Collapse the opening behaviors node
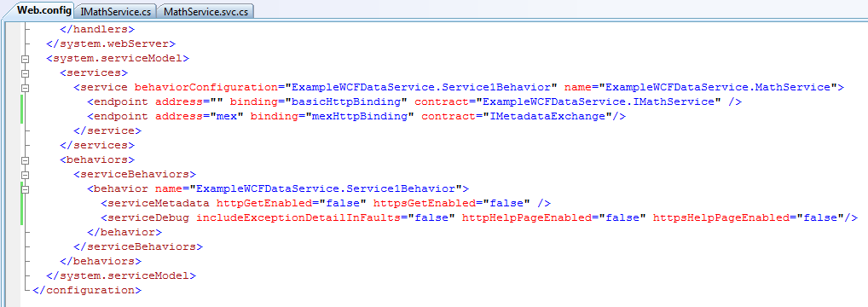 25,159
